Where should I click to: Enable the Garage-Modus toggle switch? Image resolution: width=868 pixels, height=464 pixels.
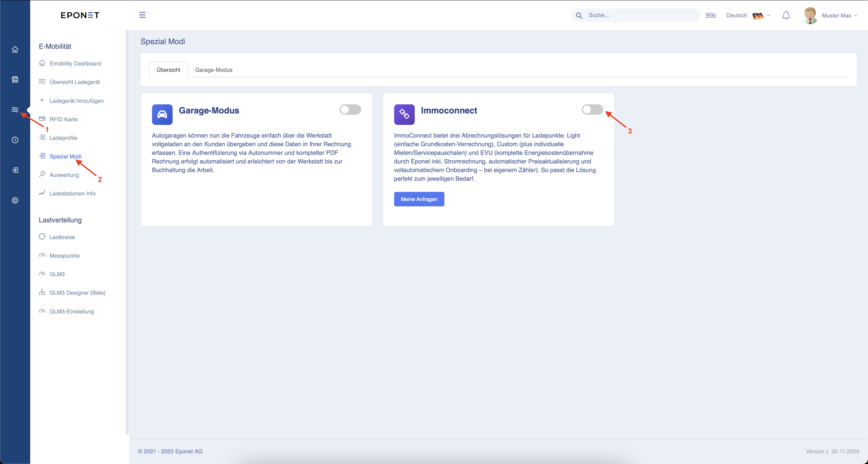pos(350,109)
